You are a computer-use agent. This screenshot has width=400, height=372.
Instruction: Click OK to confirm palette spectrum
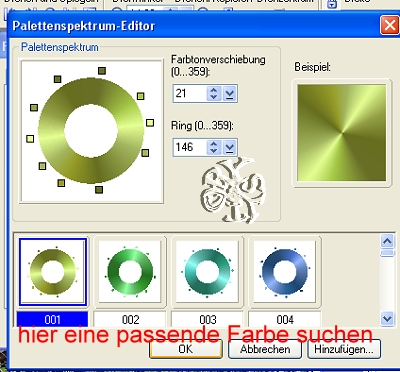click(x=186, y=349)
